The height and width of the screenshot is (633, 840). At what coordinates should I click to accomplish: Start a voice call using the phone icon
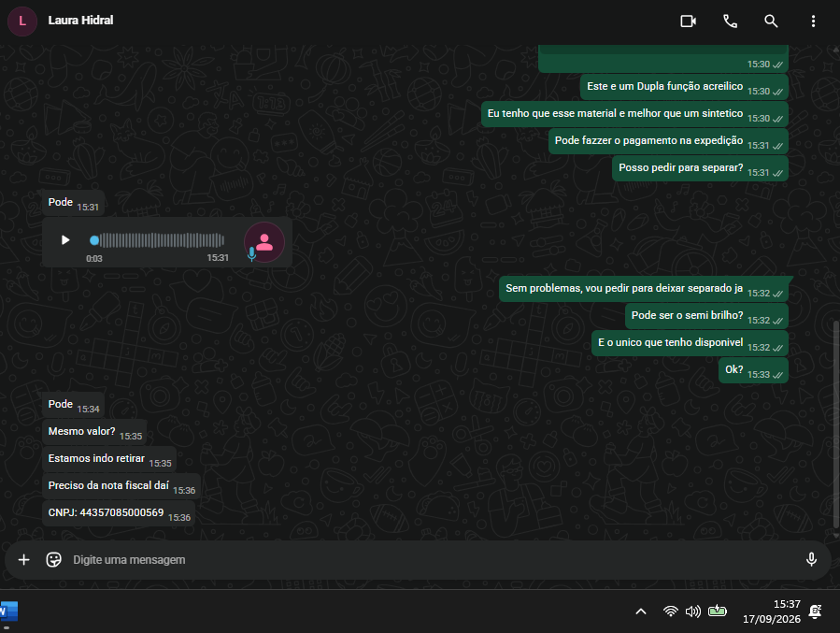pyautogui.click(x=730, y=21)
